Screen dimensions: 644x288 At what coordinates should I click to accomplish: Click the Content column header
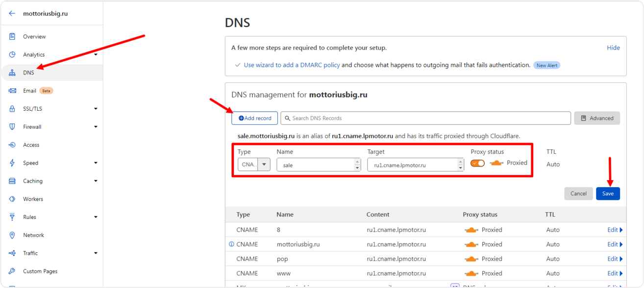point(378,215)
